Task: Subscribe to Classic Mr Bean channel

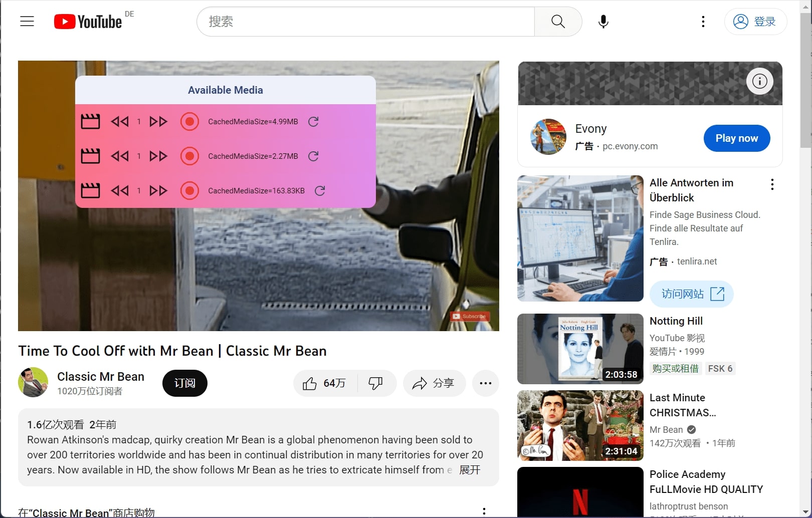Action: 184,383
